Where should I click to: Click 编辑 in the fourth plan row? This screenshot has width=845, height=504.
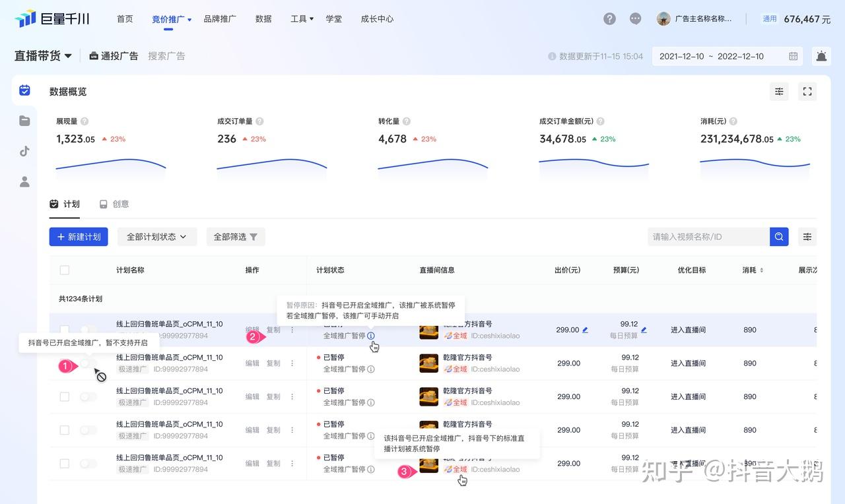point(252,430)
